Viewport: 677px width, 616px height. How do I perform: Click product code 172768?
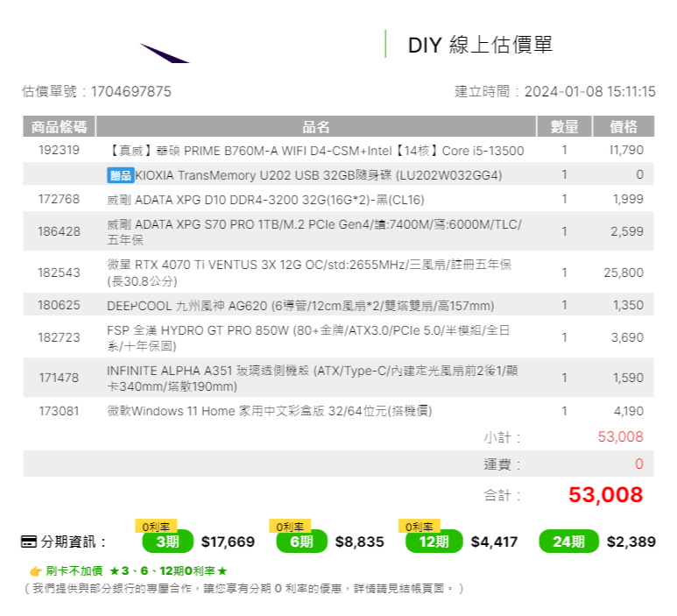click(60, 199)
